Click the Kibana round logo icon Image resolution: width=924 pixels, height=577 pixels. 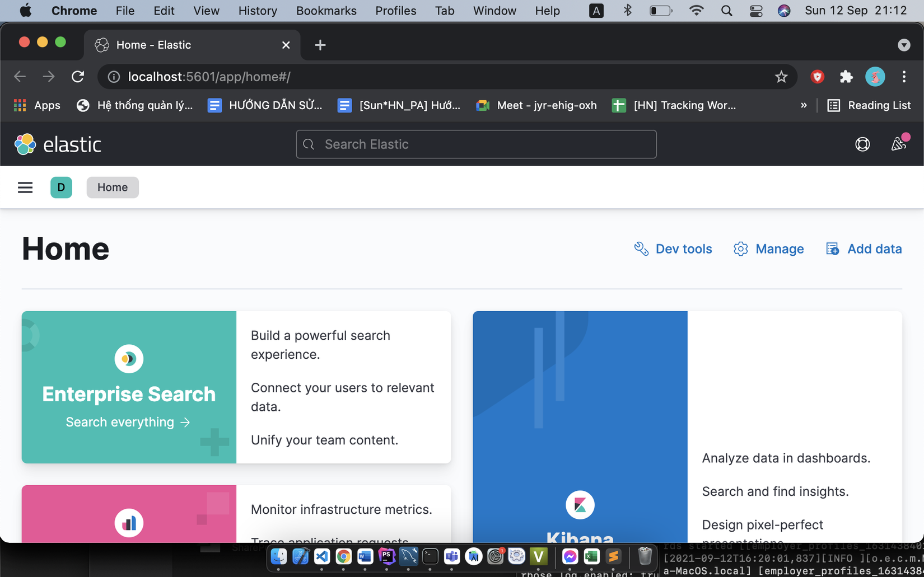pos(580,505)
